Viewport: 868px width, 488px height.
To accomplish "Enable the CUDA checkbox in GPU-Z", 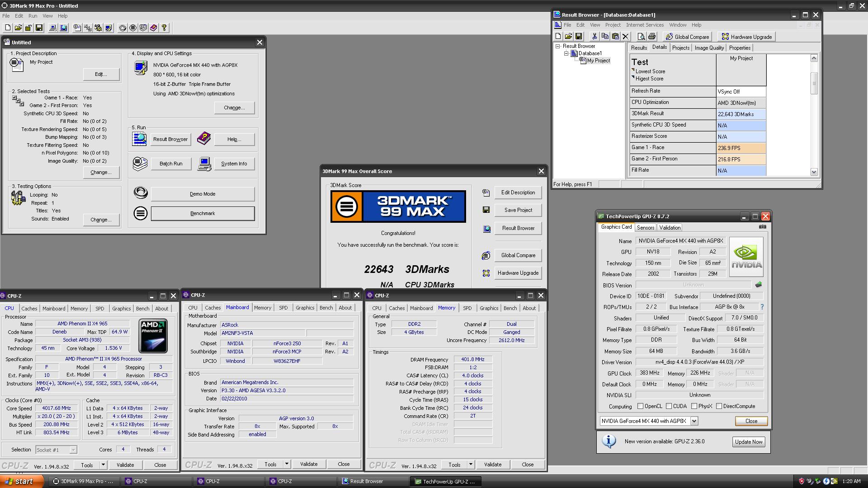I will click(x=669, y=406).
